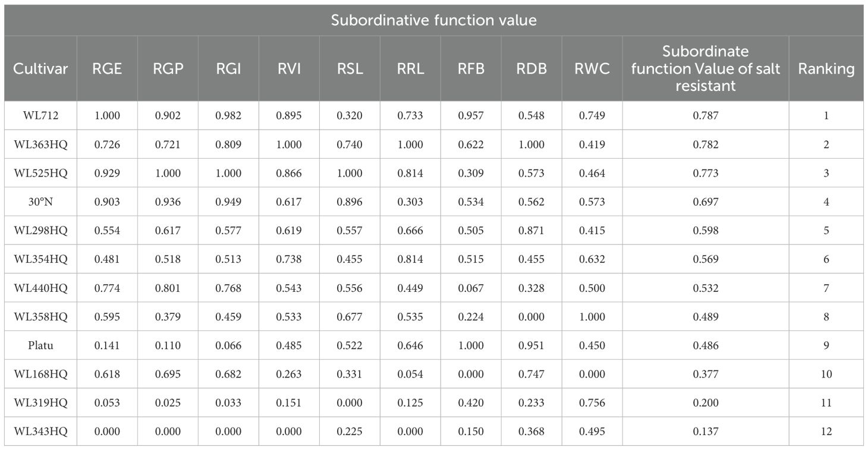Click the RFB column header

click(x=470, y=68)
